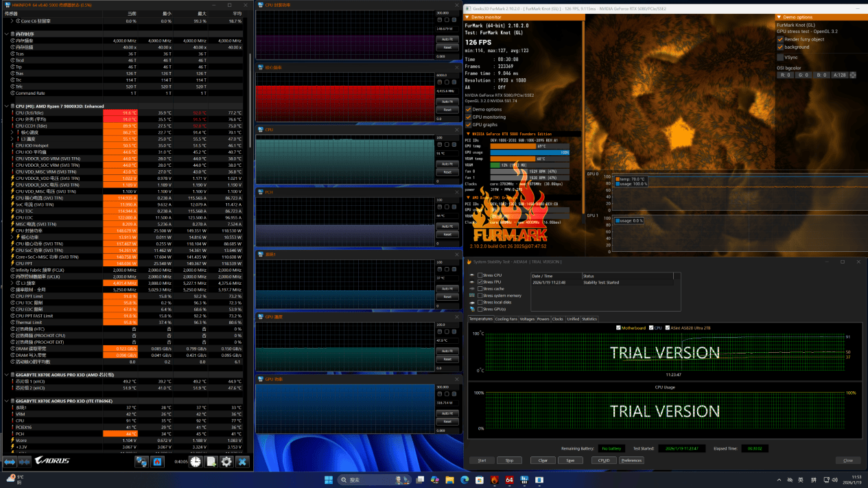Viewport: 868px width, 488px height.
Task: Click the Windows taskbar search box
Action: (360, 480)
